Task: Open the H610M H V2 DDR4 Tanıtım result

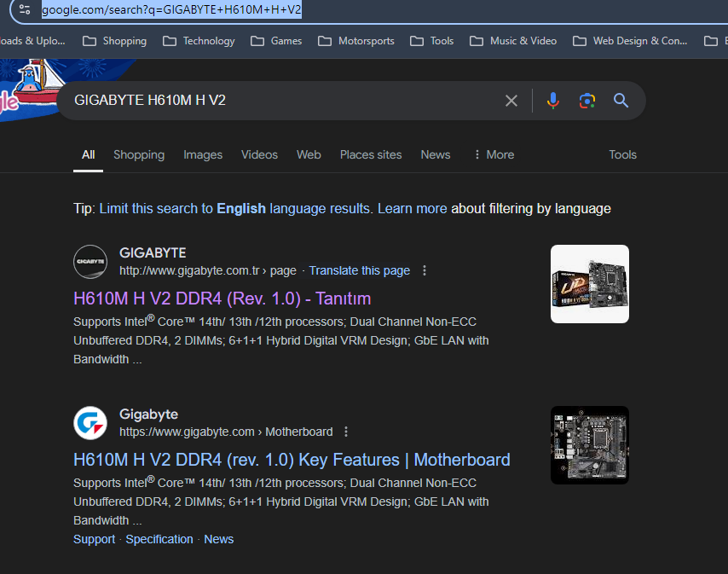Action: coord(222,299)
